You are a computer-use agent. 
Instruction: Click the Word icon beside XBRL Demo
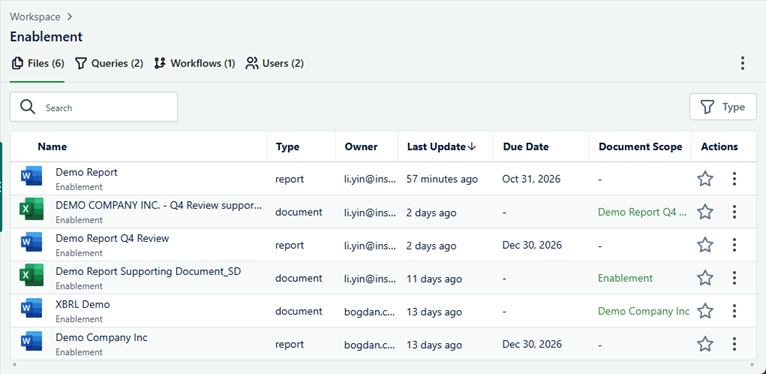31,308
